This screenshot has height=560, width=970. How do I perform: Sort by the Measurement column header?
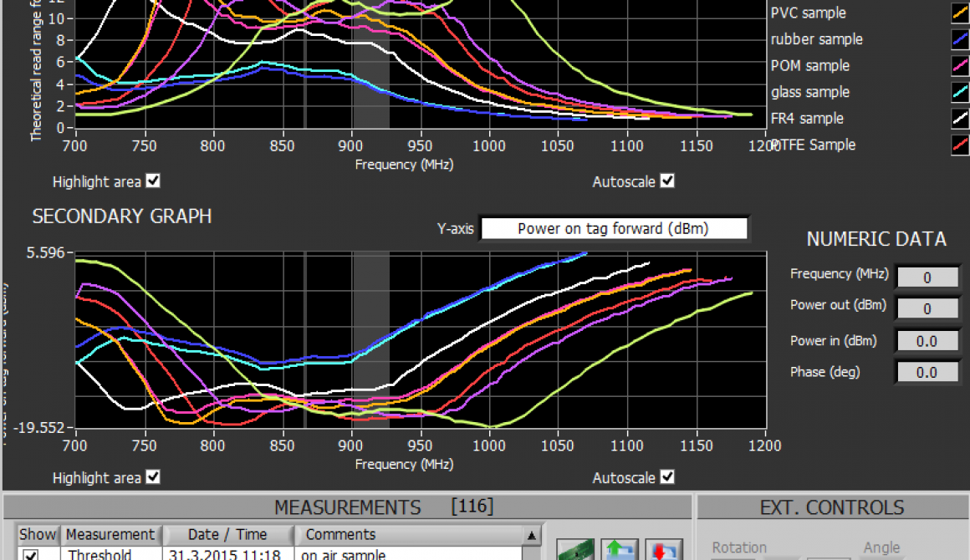[x=110, y=534]
